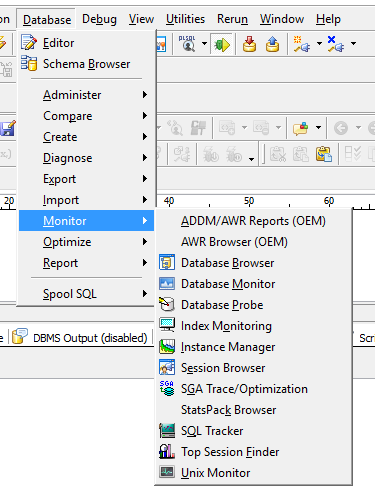Screen dimensions: 375x494
Task: Click the Index Monitoring icon
Action: click(167, 325)
